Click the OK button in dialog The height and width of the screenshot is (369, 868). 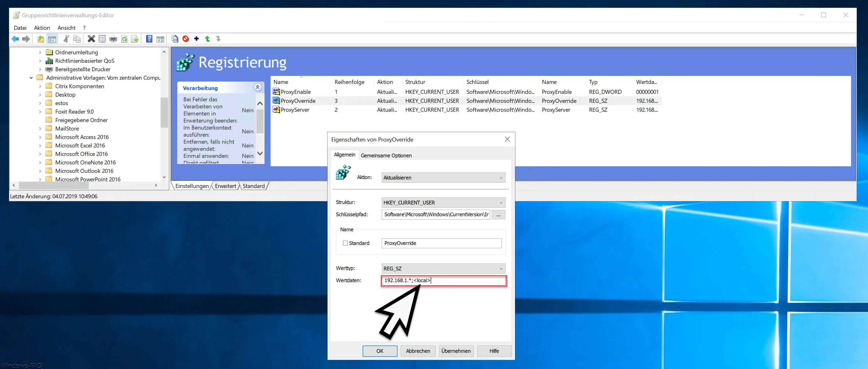[380, 351]
